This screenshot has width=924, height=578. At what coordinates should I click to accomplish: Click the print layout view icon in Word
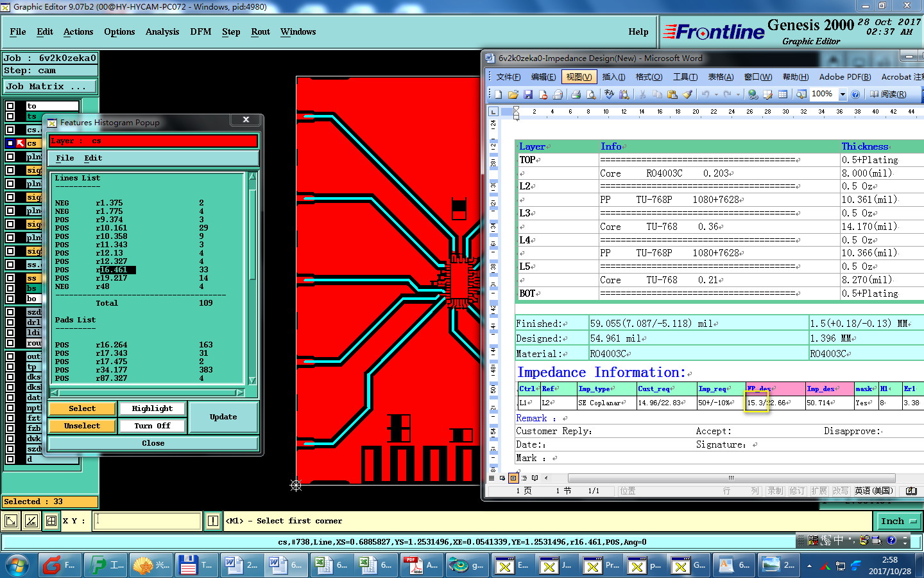513,478
